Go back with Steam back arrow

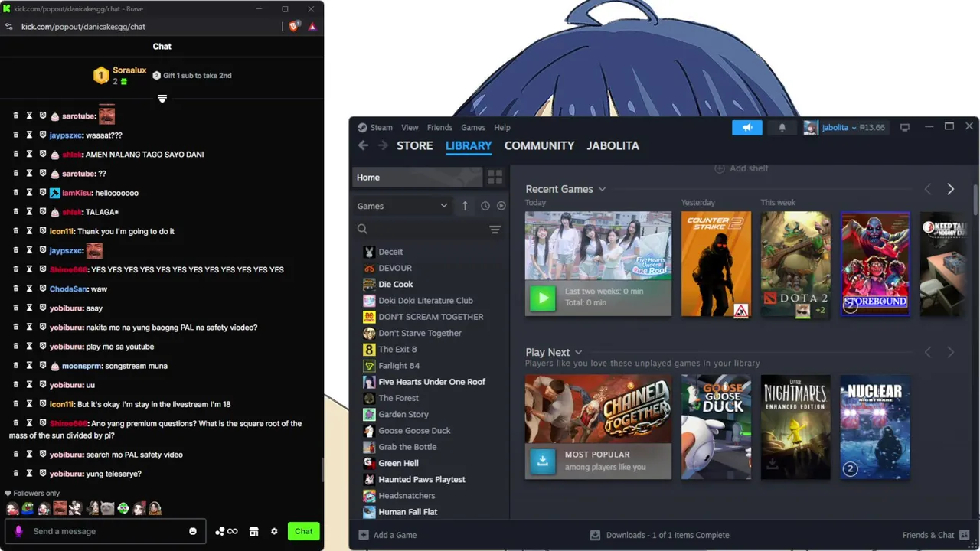(363, 145)
